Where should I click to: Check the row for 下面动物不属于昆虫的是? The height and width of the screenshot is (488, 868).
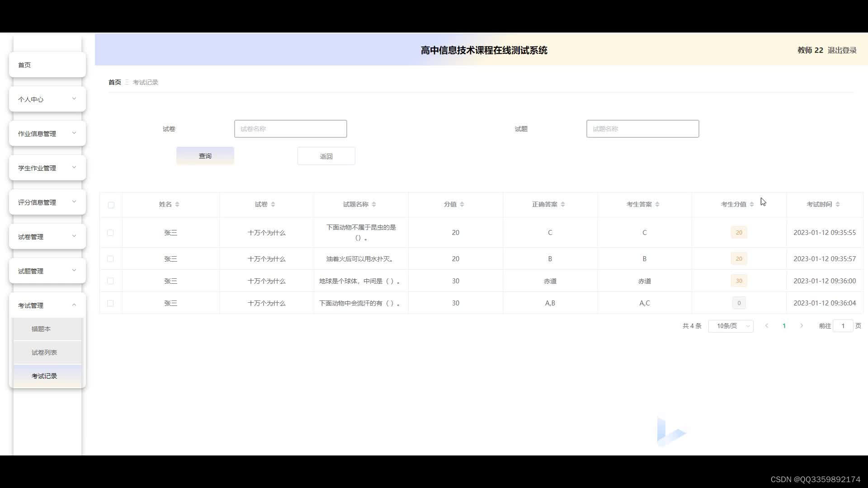click(x=110, y=233)
